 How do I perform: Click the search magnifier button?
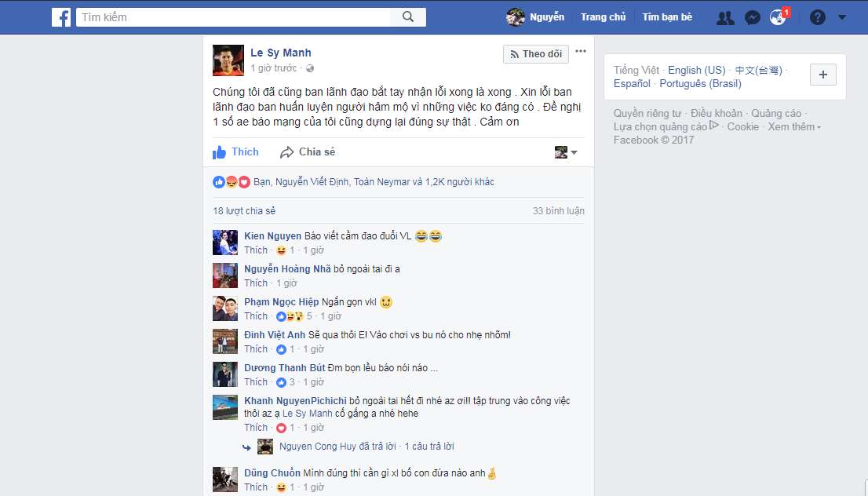click(x=408, y=17)
